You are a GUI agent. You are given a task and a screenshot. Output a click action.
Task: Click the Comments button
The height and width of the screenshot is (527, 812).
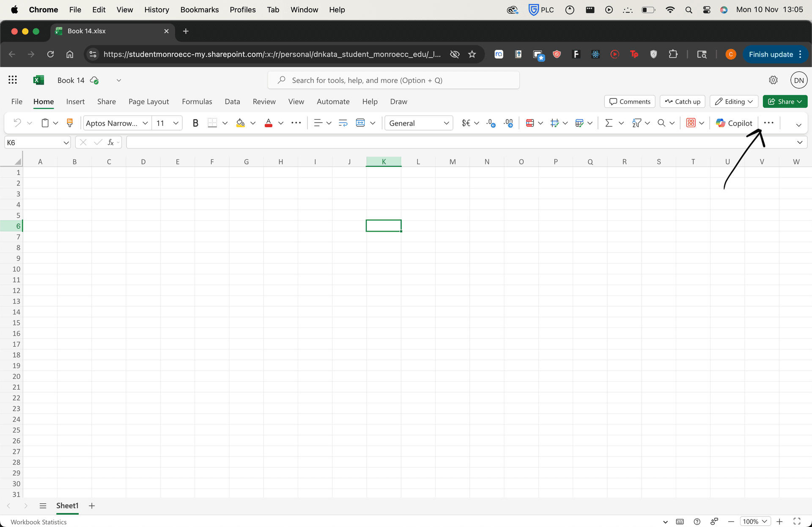(x=630, y=101)
